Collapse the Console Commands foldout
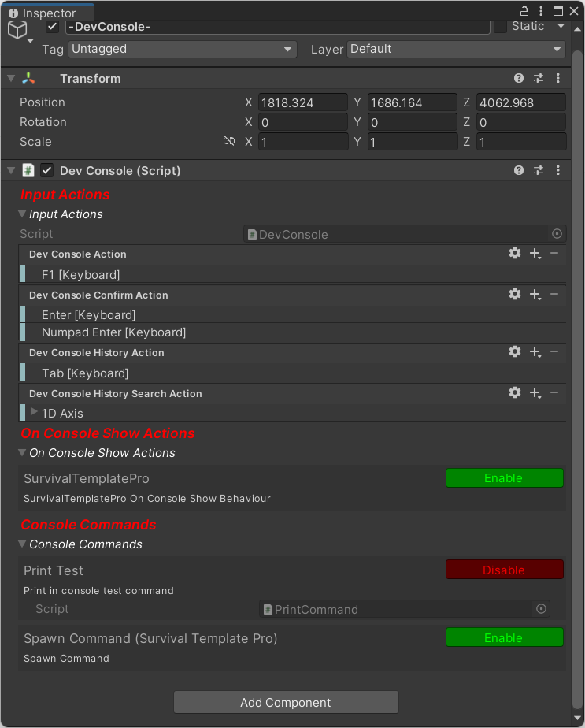This screenshot has width=585, height=728. pos(22,544)
